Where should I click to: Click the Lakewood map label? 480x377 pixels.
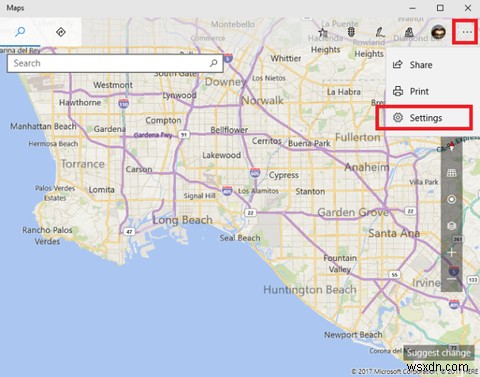221,155
